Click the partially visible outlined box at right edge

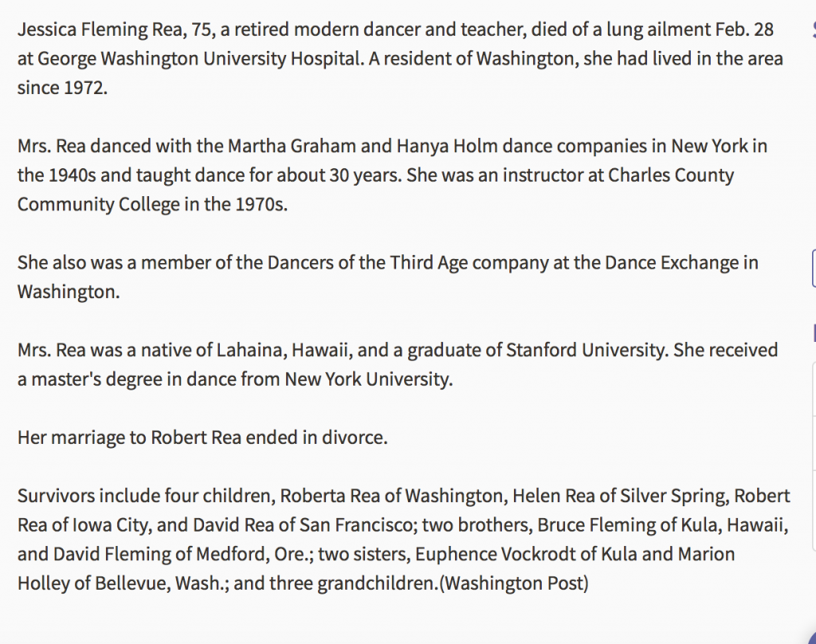pos(814,268)
